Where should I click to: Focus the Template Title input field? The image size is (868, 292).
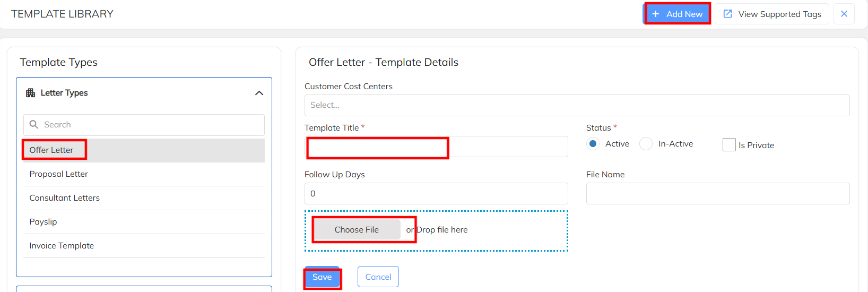point(436,147)
